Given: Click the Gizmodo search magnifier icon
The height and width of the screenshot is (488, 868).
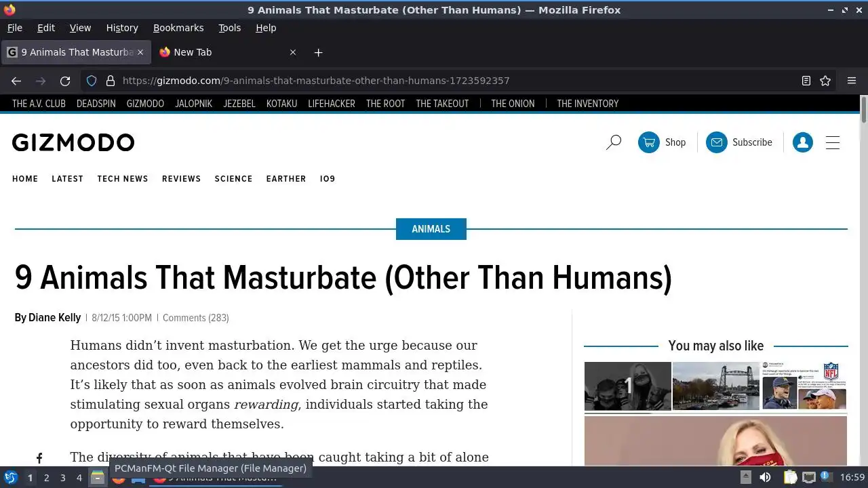Looking at the screenshot, I should pyautogui.click(x=614, y=142).
